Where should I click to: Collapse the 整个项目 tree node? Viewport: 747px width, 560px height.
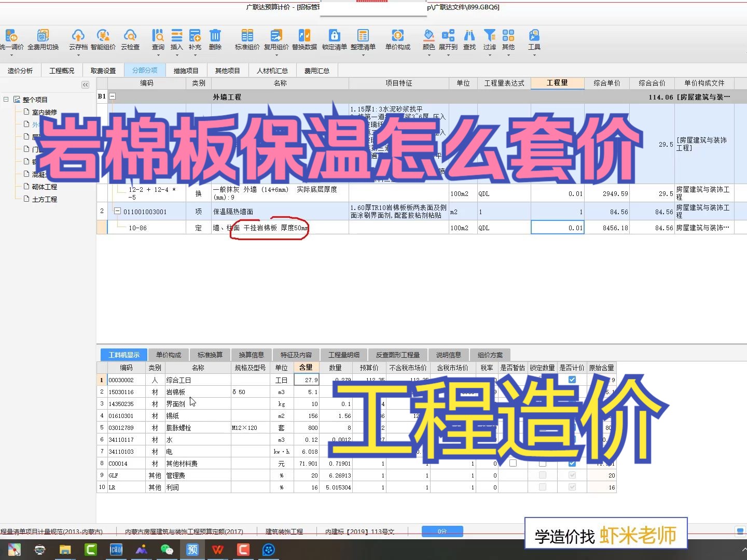(6, 99)
